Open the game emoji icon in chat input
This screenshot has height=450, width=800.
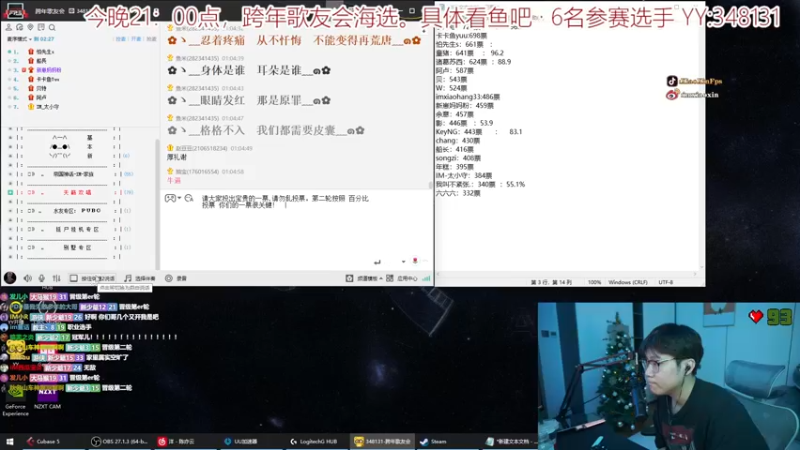[170, 198]
